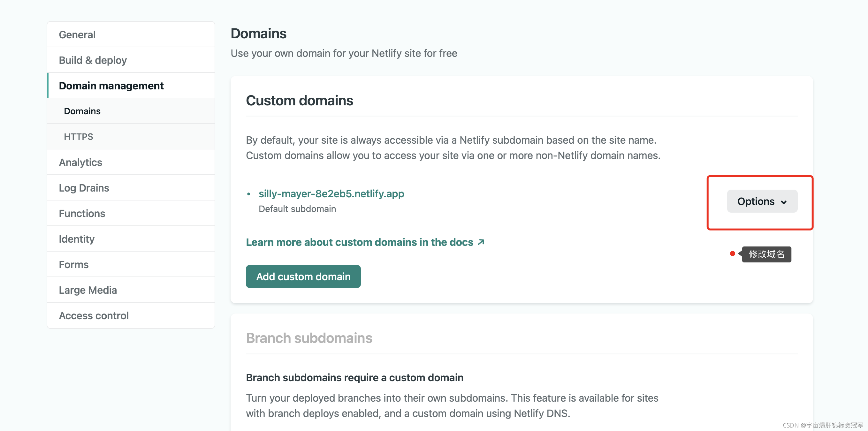Click the external link arrow icon next to docs
The height and width of the screenshot is (431, 868).
(481, 242)
